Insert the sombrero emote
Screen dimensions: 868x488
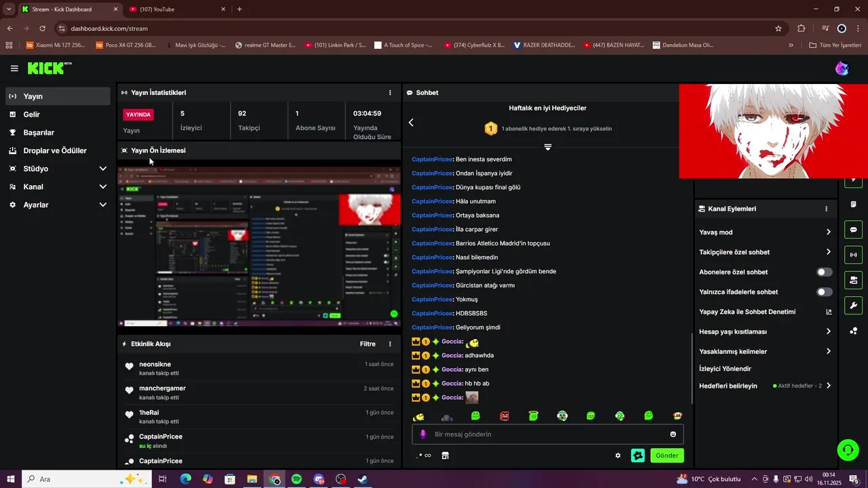point(677,416)
